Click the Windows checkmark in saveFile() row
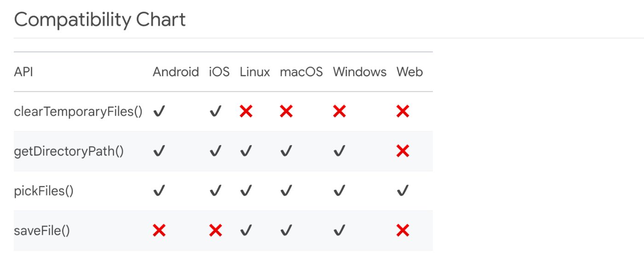This screenshot has height=265, width=644. pyautogui.click(x=339, y=230)
